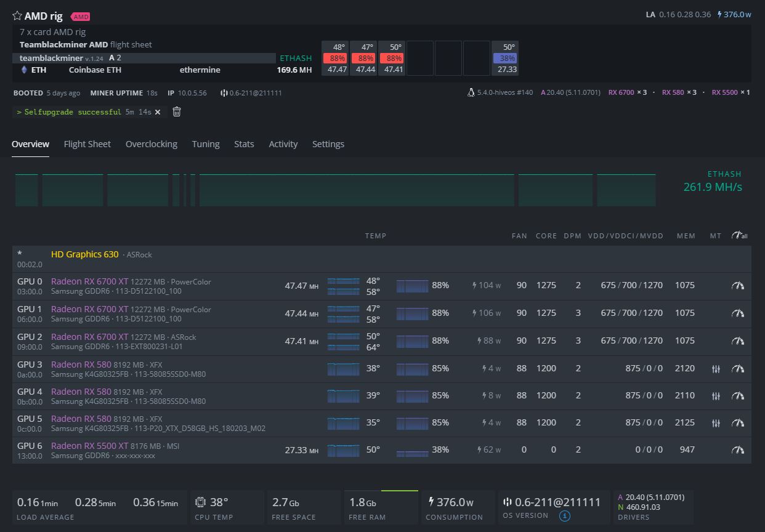Click the trash icon to clear messages
The width and height of the screenshot is (765, 532).
pyautogui.click(x=176, y=111)
